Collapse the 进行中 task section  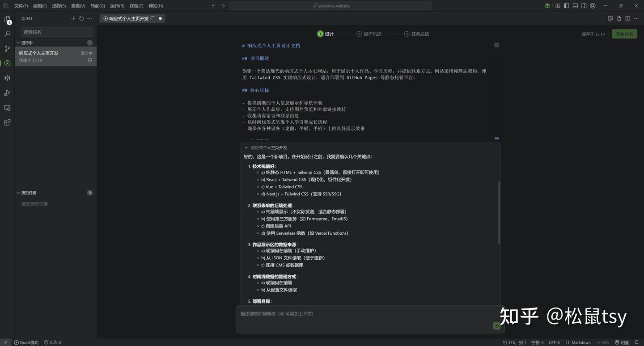point(18,42)
